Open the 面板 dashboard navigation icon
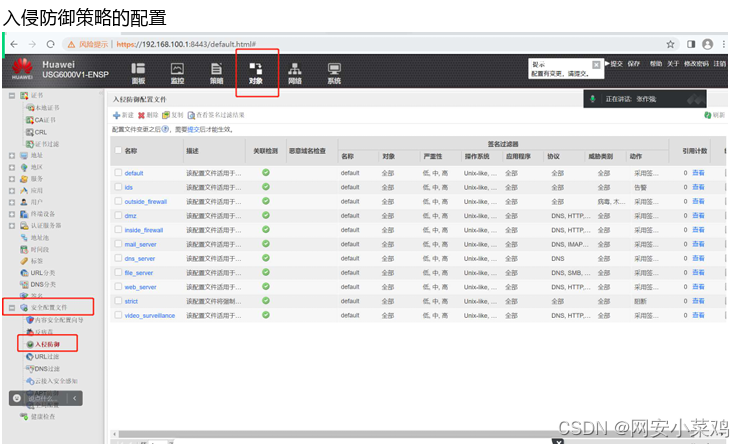 [138, 73]
